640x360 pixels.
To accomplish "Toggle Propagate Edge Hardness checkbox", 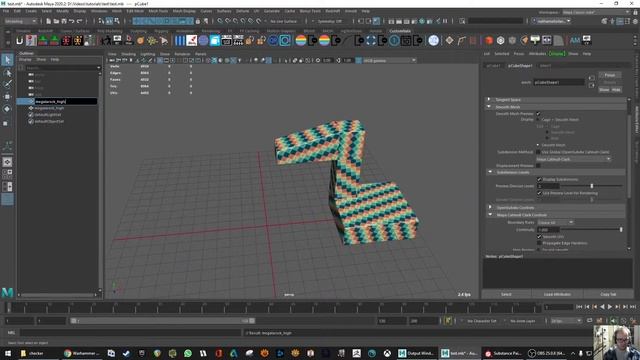I will click(x=539, y=243).
